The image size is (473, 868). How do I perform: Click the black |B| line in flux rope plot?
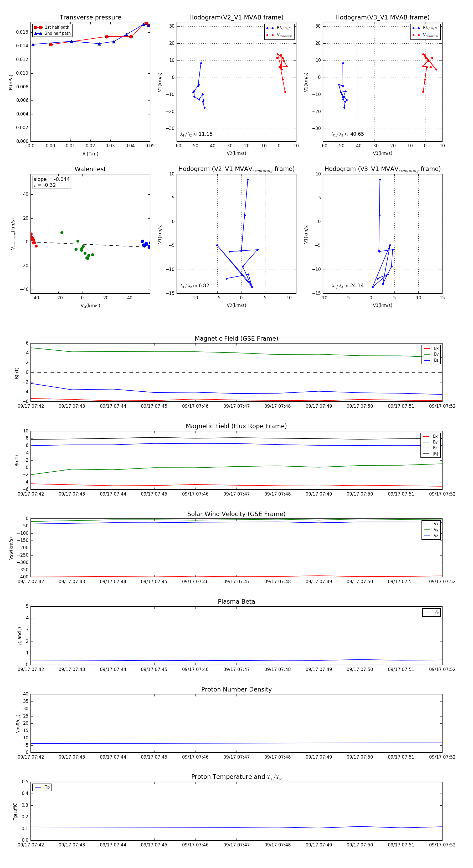point(236,438)
